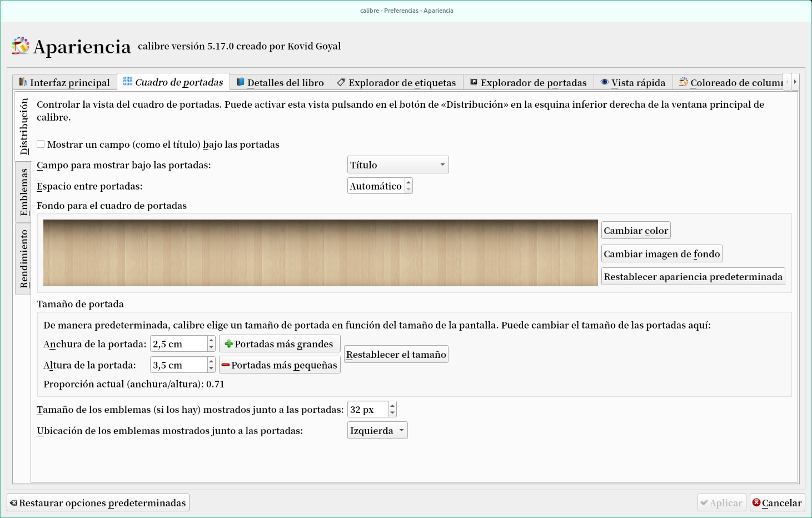The width and height of the screenshot is (812, 518).
Task: Open the vertical Rendimiento tab
Action: (23, 259)
